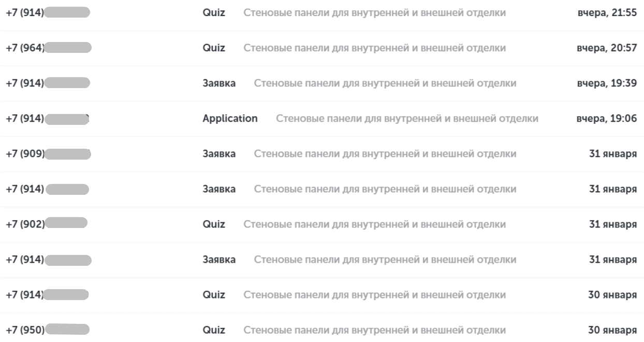Open Стеновые панели title in +7 (902) row
Viewport: 644px width, 342px height.
[374, 224]
